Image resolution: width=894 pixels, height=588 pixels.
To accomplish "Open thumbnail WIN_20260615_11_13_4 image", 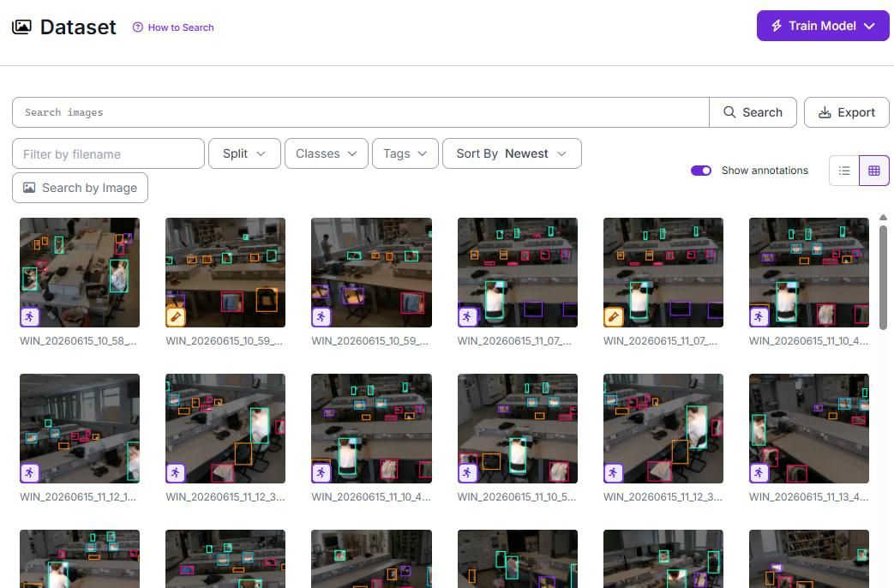I will tap(809, 429).
